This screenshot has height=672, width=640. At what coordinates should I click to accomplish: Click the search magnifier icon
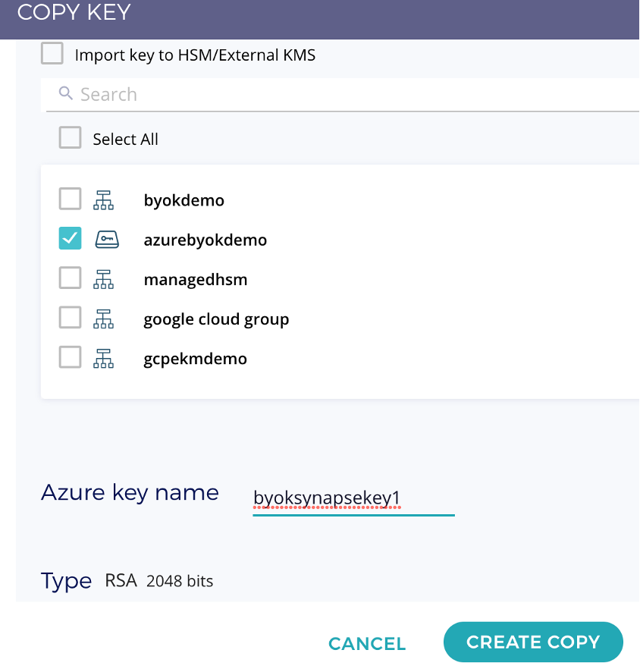(x=65, y=93)
